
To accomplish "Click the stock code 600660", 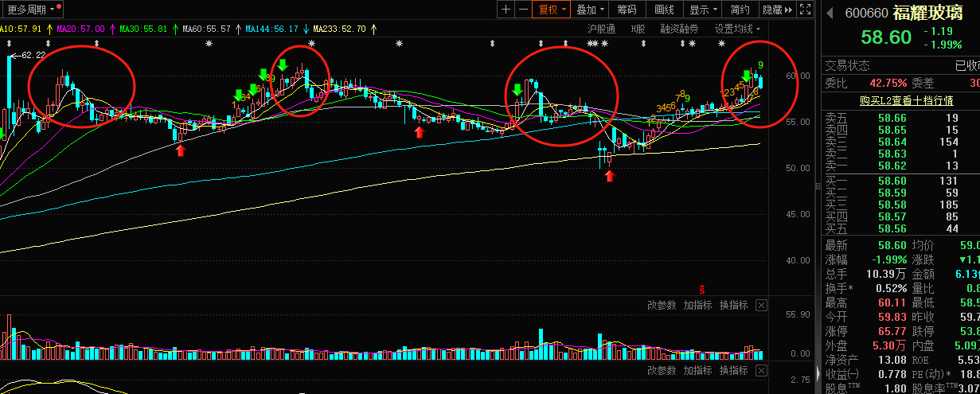I will point(866,13).
